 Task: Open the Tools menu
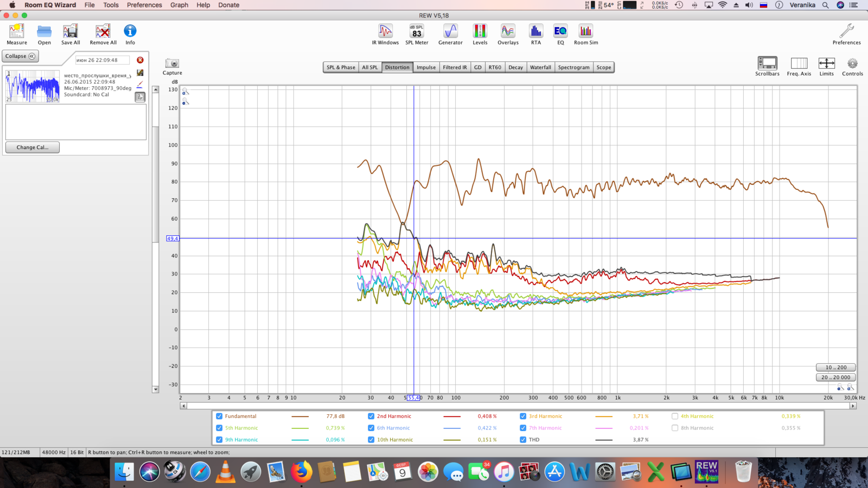coord(111,5)
